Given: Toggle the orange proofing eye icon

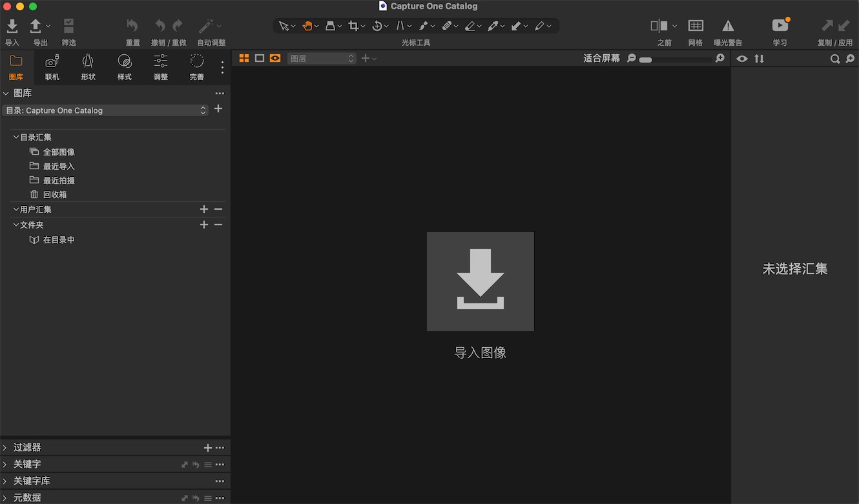Looking at the screenshot, I should tap(275, 58).
